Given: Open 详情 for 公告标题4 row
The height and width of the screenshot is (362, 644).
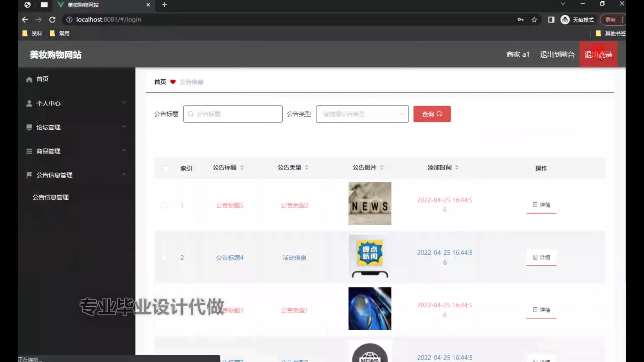Looking at the screenshot, I should [541, 257].
